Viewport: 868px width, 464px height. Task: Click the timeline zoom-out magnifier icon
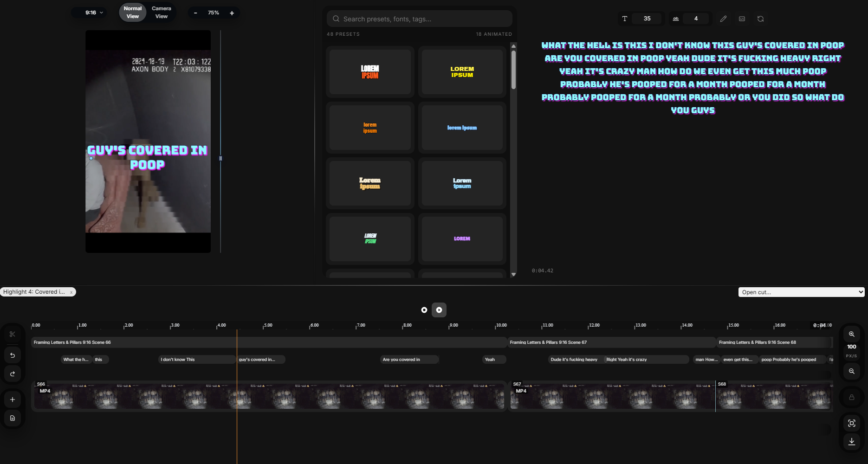[852, 371]
